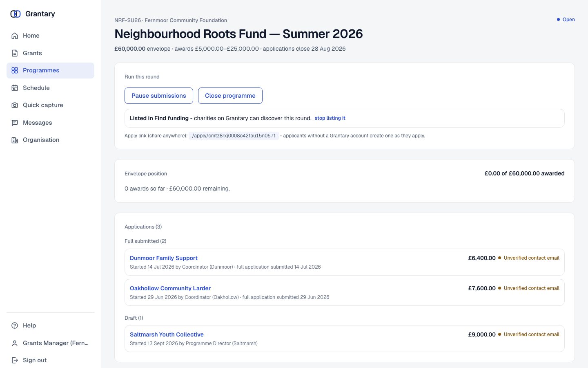
Task: Click the Grantary brand name
Action: (x=40, y=14)
